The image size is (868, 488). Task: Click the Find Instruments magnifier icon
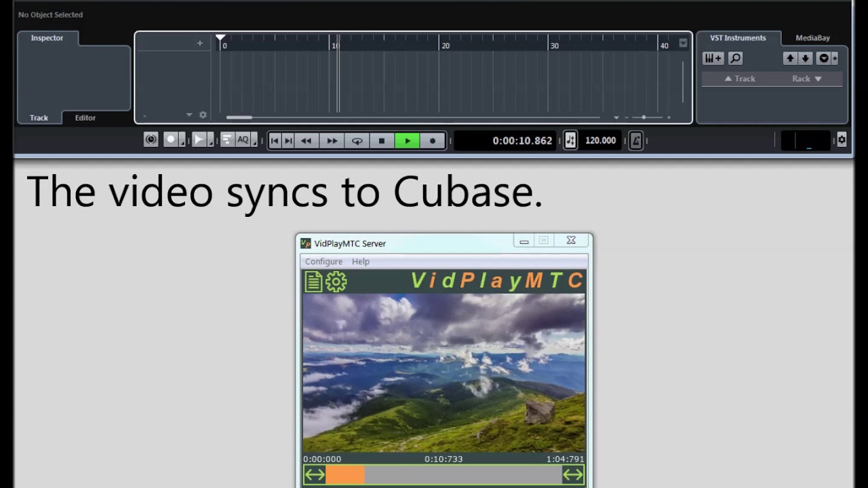pos(735,58)
